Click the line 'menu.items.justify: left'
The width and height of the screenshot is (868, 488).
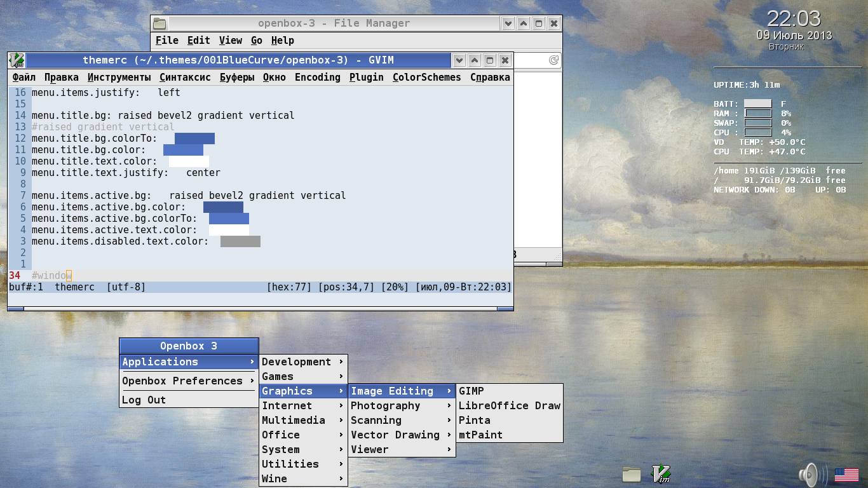106,93
